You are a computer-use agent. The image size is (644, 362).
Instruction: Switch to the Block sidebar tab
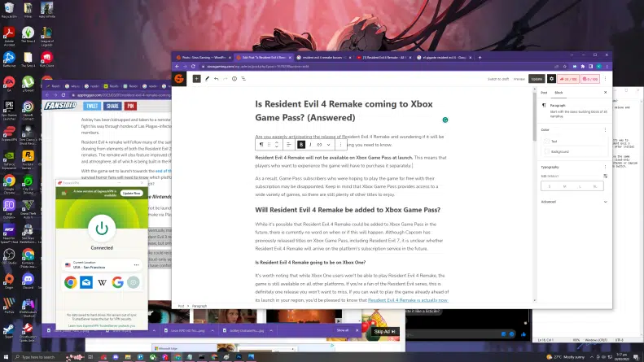click(559, 93)
